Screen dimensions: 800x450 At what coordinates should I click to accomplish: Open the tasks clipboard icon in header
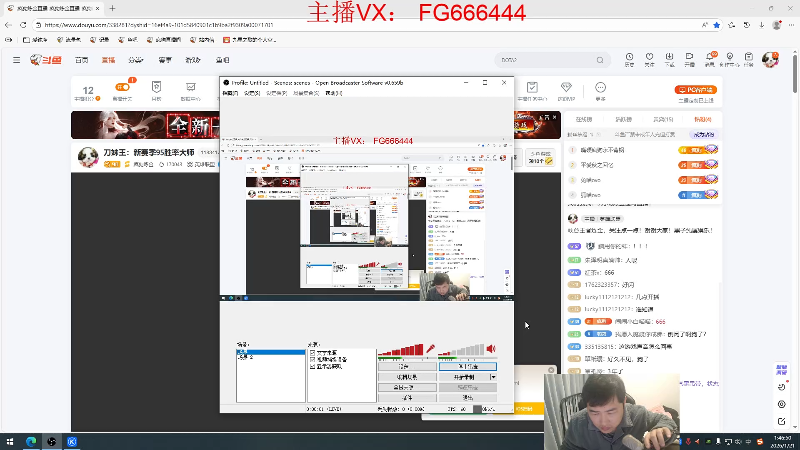point(748,57)
